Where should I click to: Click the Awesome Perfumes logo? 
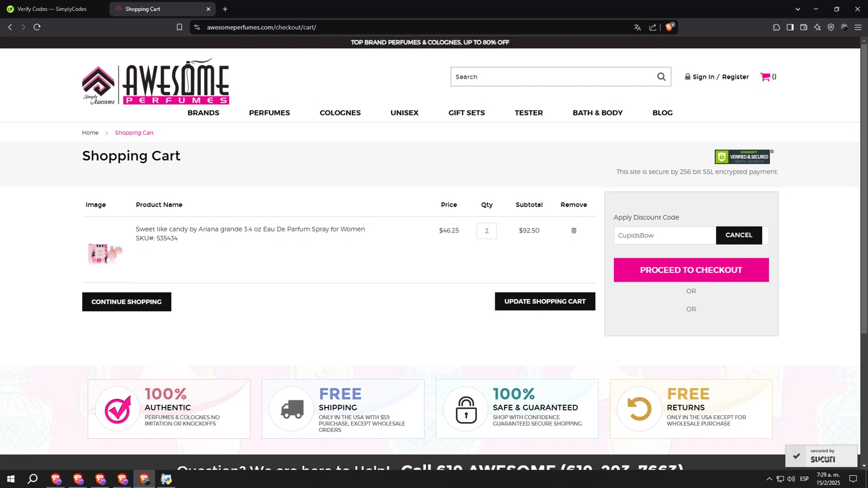(x=156, y=82)
